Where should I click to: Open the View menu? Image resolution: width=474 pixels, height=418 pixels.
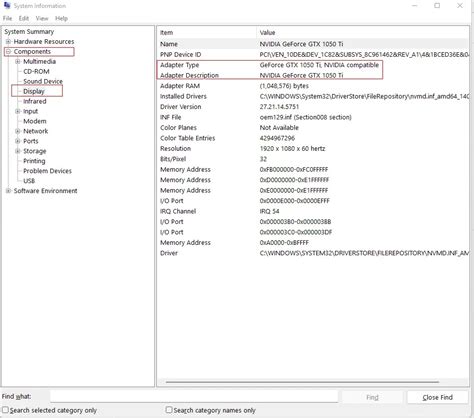[x=42, y=18]
